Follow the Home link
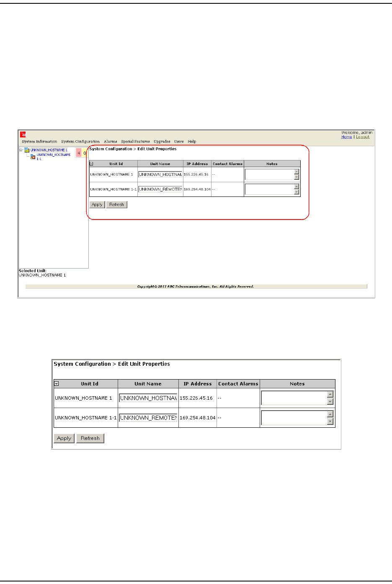This screenshot has width=392, height=584. [x=347, y=137]
